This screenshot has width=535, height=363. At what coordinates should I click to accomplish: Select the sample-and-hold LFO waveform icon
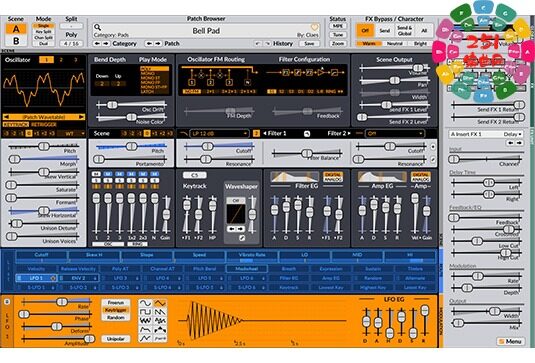click(x=160, y=321)
